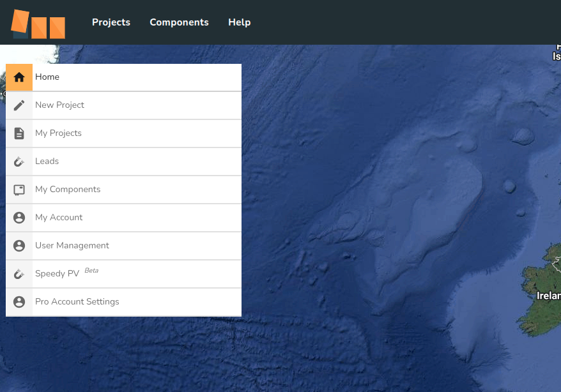Open the Projects menu in top bar
This screenshot has width=561, height=392.
pyautogui.click(x=111, y=22)
